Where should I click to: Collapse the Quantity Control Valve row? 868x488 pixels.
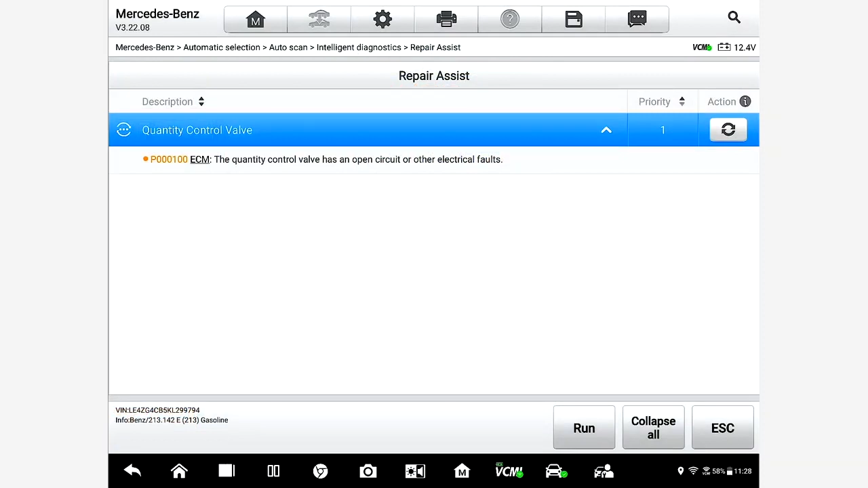click(x=606, y=130)
